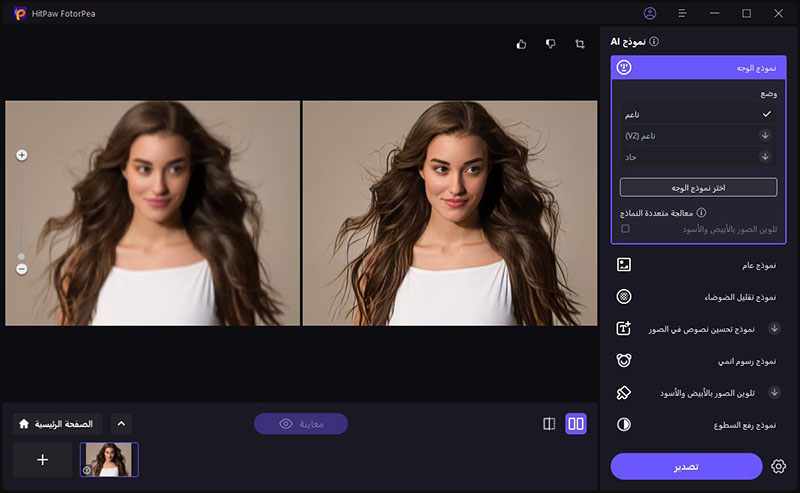Enable the black and white colorize checkbox
The width and height of the screenshot is (800, 493).
tap(625, 229)
